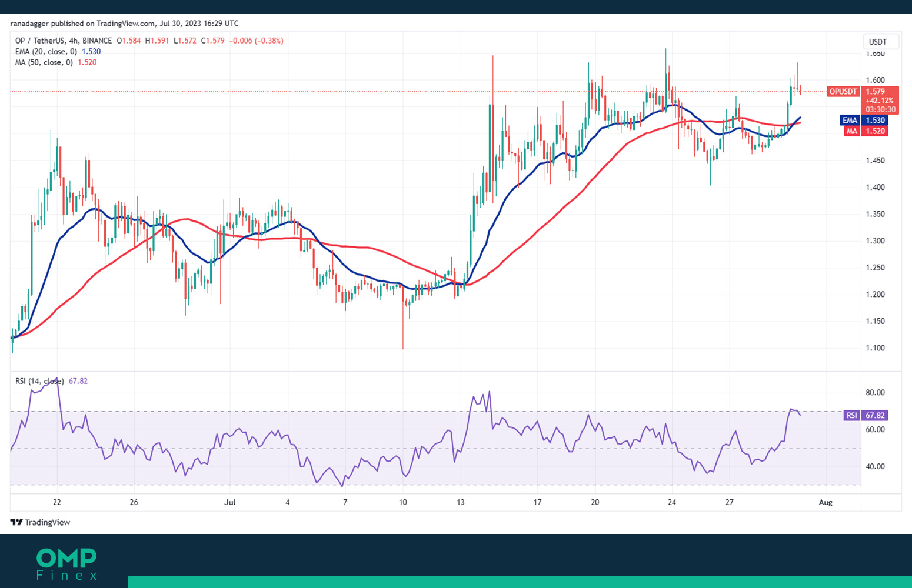Click the EMA legend value 1.530
This screenshot has height=588, width=912.
pyautogui.click(x=91, y=52)
